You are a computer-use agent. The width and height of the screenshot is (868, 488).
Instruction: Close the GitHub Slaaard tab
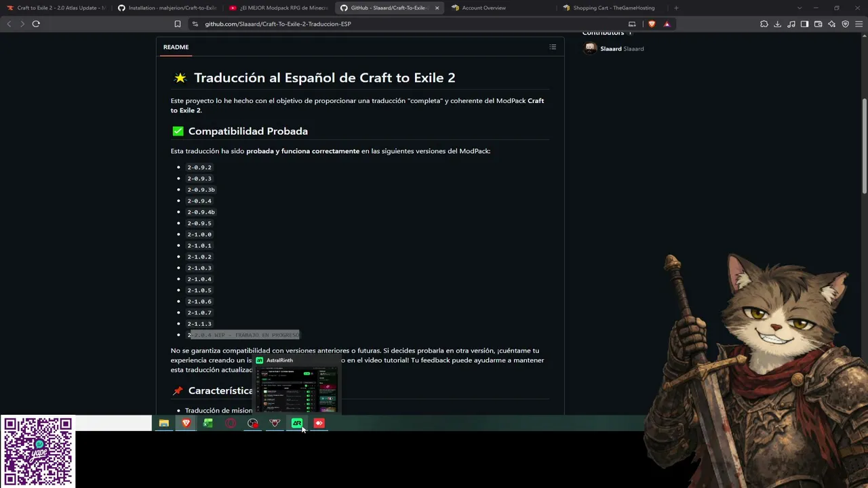pos(437,8)
